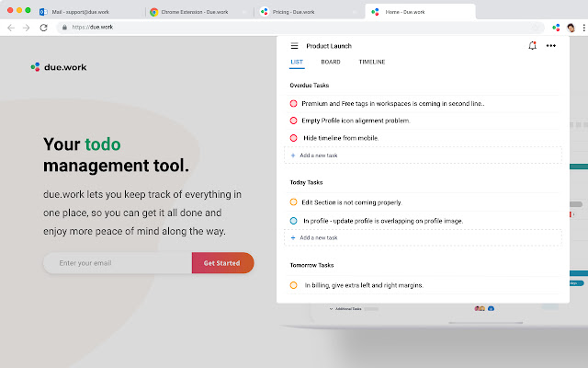This screenshot has height=368, width=588.
Task: Click the Enter your email field
Action: [118, 263]
